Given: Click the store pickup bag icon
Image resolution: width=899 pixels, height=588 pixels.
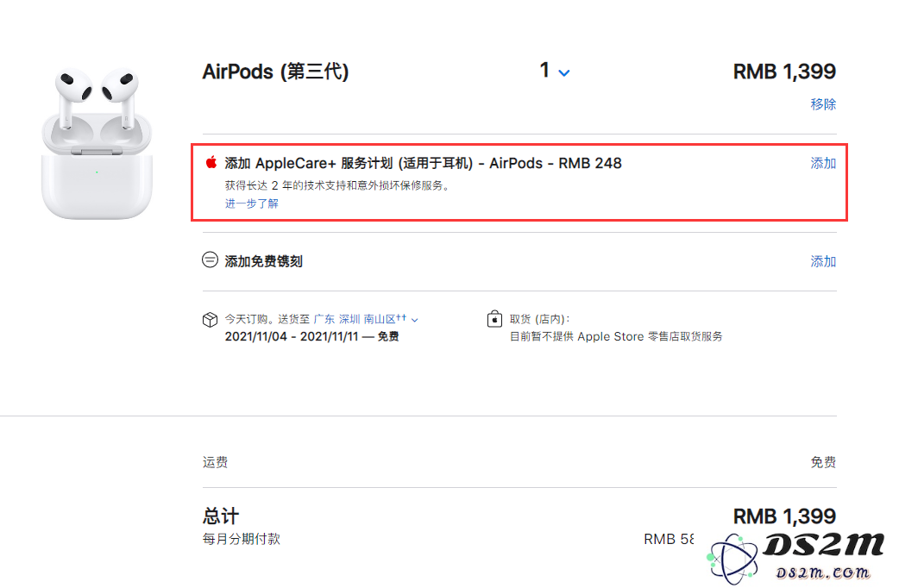Looking at the screenshot, I should coord(494,319).
